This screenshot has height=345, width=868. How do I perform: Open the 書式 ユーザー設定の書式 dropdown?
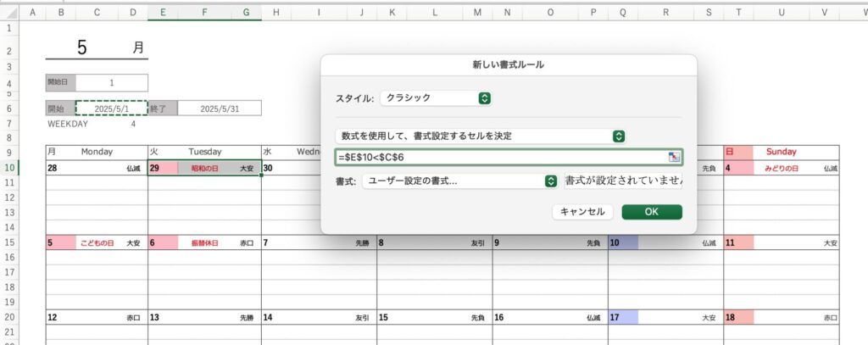[459, 181]
